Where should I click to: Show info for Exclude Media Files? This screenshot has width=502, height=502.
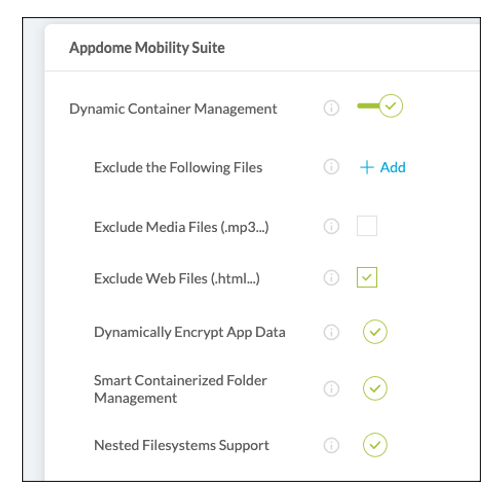click(x=331, y=226)
